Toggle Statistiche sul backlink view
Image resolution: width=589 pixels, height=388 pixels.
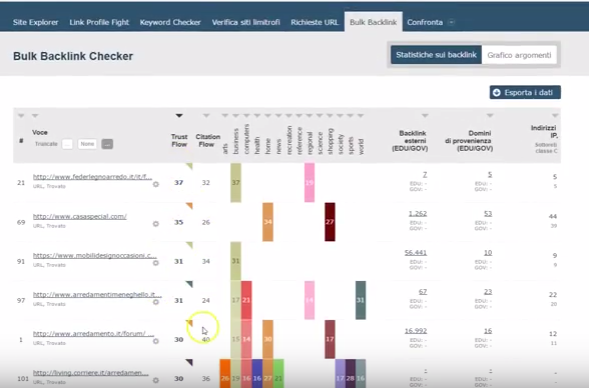pos(436,55)
